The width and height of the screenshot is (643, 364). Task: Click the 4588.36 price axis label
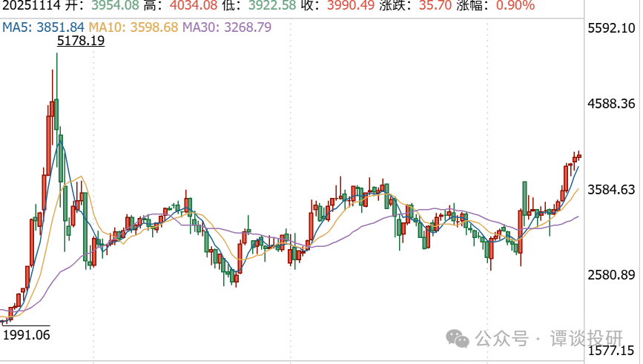611,104
